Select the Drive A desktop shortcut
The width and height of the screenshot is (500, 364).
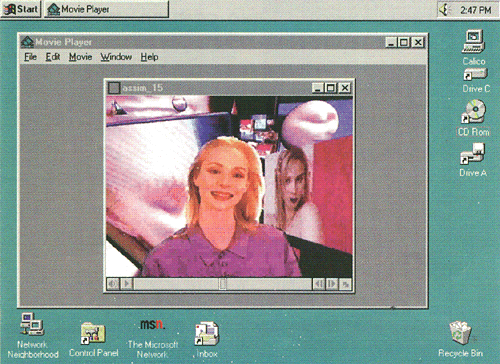[473, 160]
